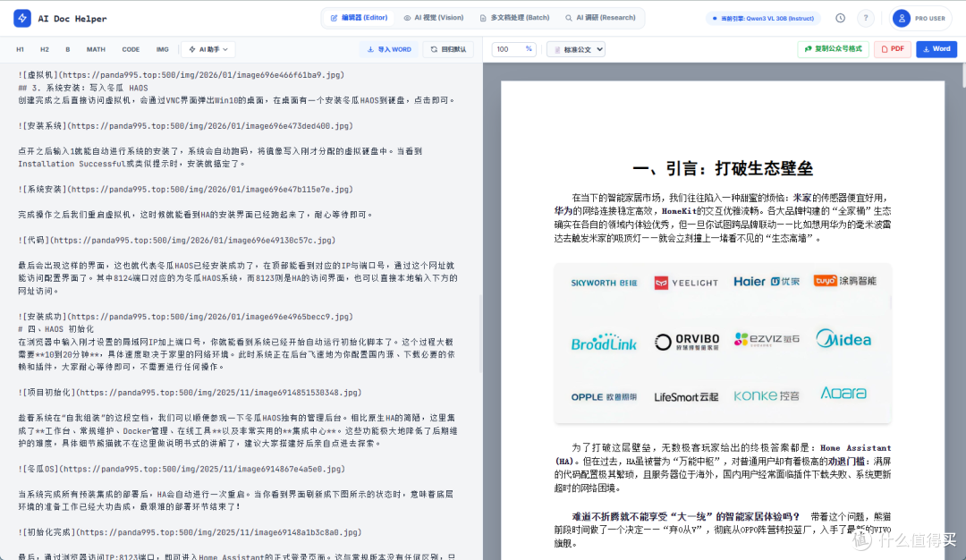Insert a CODE block
This screenshot has width=966, height=560.
131,49
